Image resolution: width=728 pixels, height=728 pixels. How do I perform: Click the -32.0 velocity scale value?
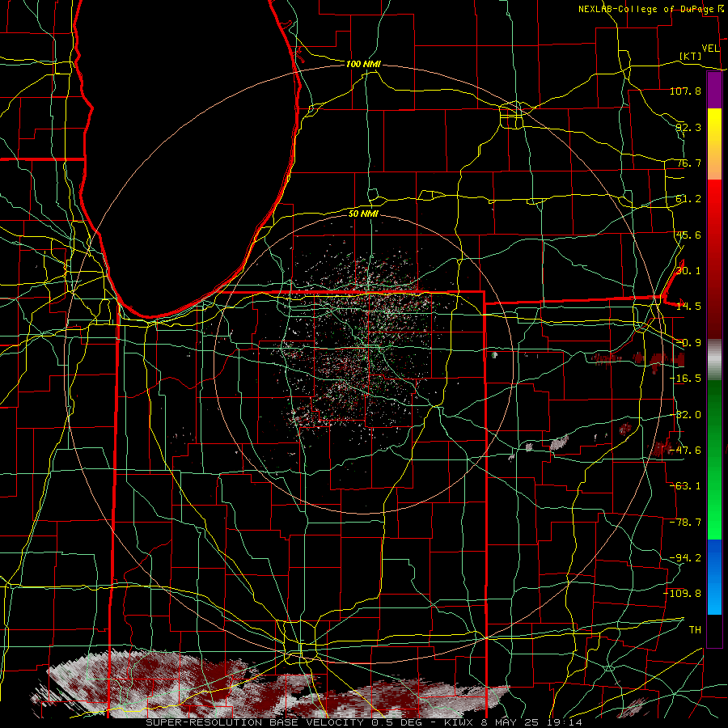click(x=685, y=415)
